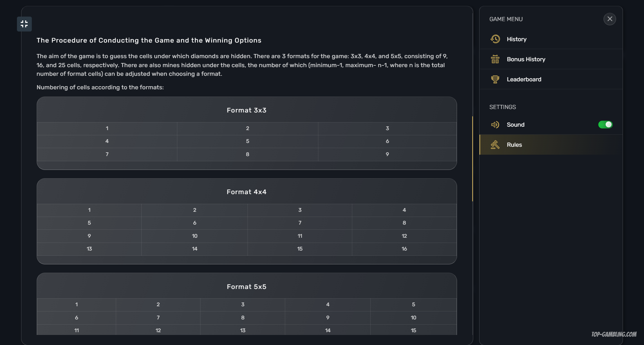Click cell 5 in the 3x3 table
The width and height of the screenshot is (644, 345).
point(248,141)
